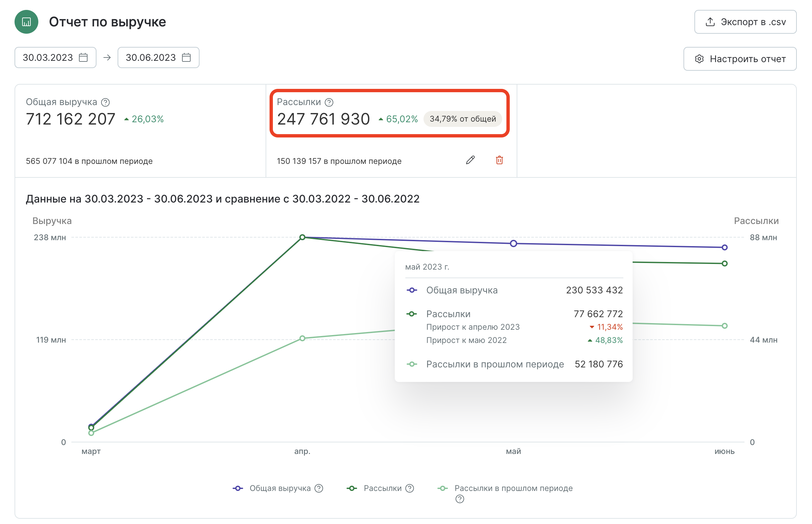
Task: Click the green 48,83% growth in tooltip
Action: click(605, 340)
